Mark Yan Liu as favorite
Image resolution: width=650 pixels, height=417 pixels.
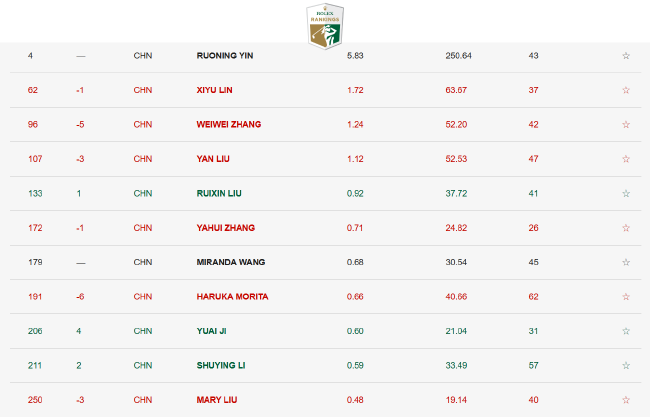(x=626, y=159)
